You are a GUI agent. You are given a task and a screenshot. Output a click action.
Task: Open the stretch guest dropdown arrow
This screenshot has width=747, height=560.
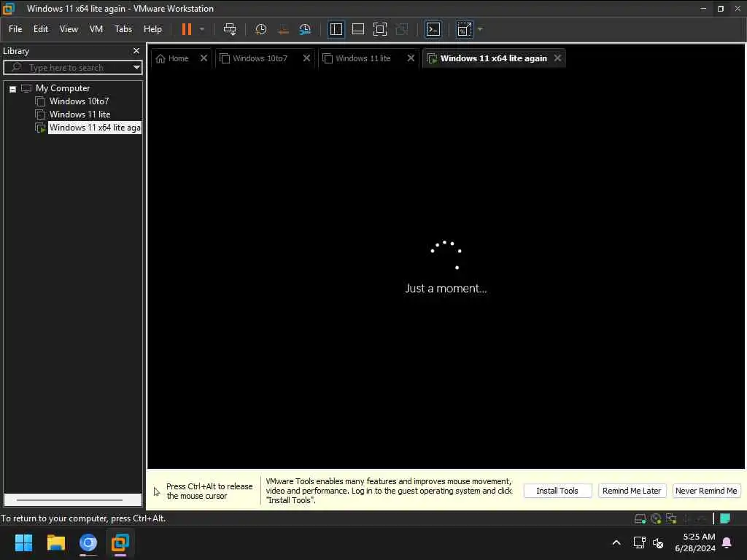click(x=480, y=29)
